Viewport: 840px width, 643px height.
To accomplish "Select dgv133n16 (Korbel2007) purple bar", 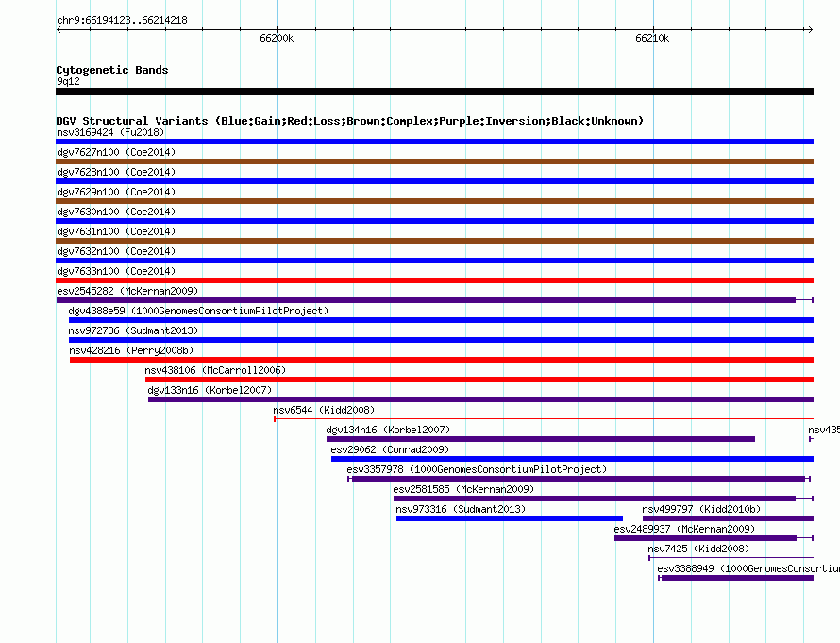I will tap(480, 399).
